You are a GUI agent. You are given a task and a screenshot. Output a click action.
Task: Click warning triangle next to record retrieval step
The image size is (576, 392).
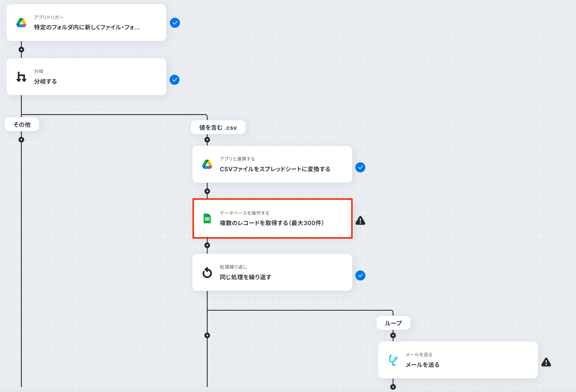pyautogui.click(x=360, y=221)
